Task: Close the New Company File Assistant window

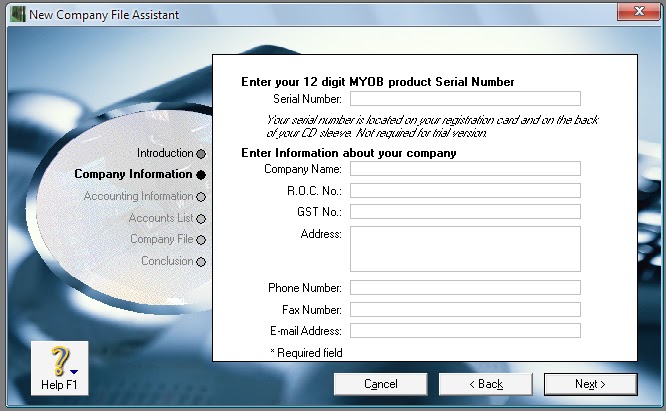Action: (638, 11)
